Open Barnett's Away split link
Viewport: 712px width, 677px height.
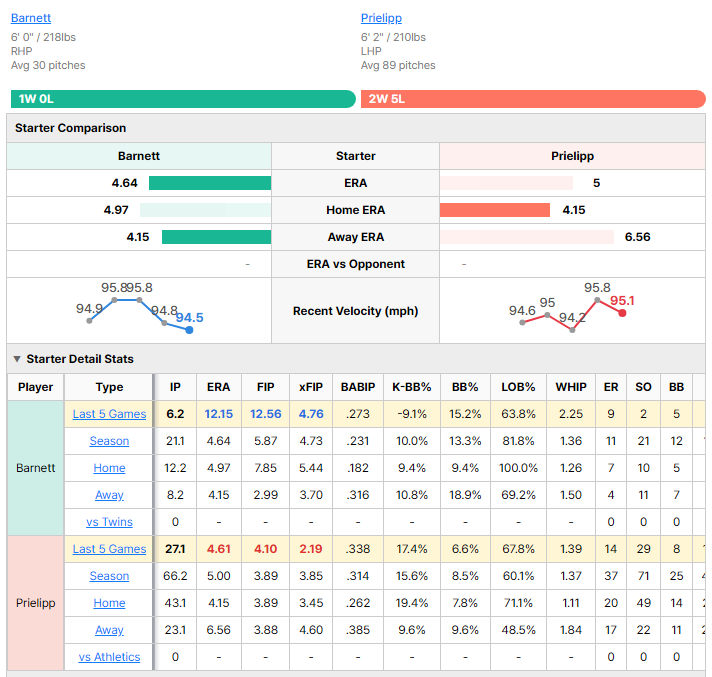(x=109, y=495)
